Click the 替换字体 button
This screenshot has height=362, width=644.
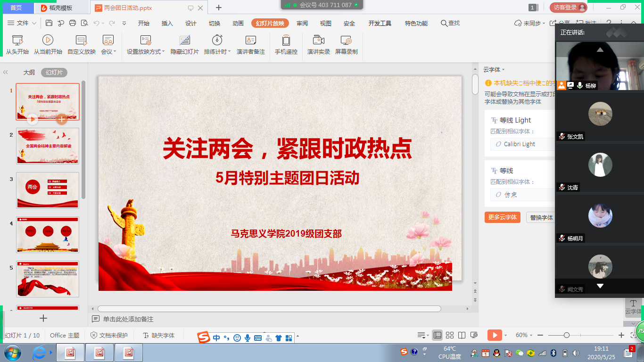pos(541,217)
